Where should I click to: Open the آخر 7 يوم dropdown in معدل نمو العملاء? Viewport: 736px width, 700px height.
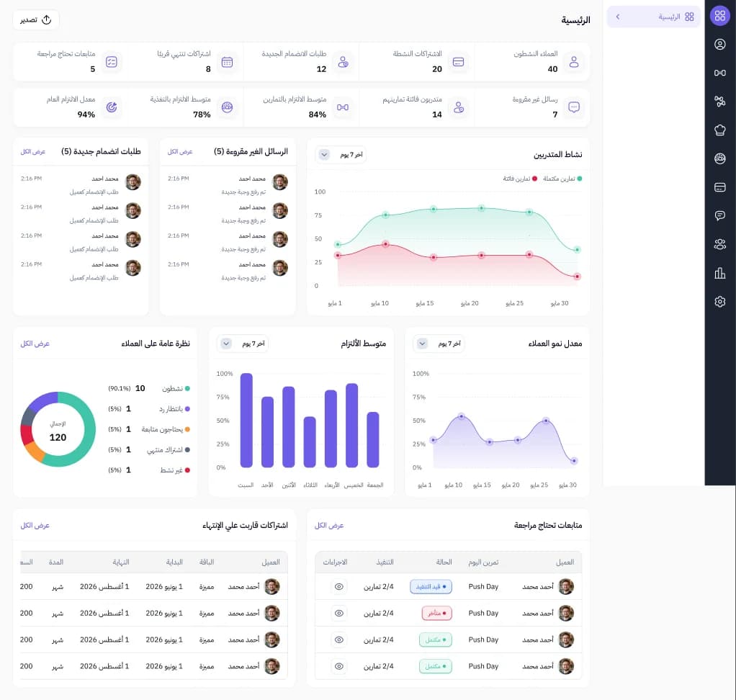(x=439, y=344)
